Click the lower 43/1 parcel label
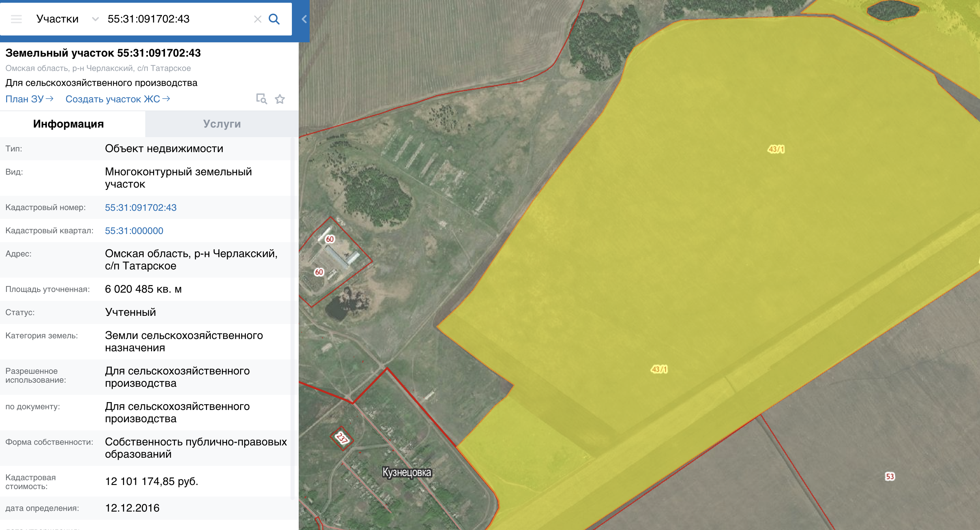The height and width of the screenshot is (530, 980). tap(659, 369)
